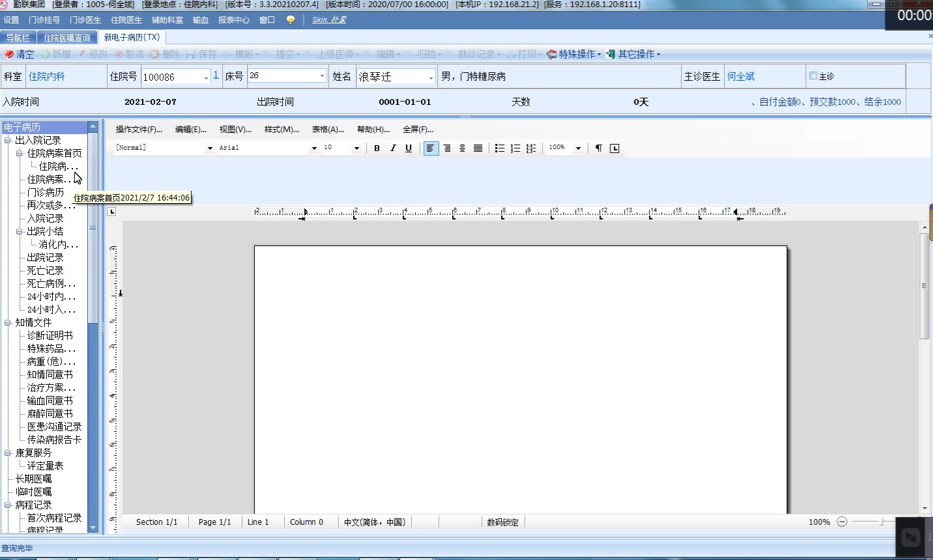This screenshot has width=933, height=560.
Task: Open the Arial font dropdown
Action: (x=314, y=148)
